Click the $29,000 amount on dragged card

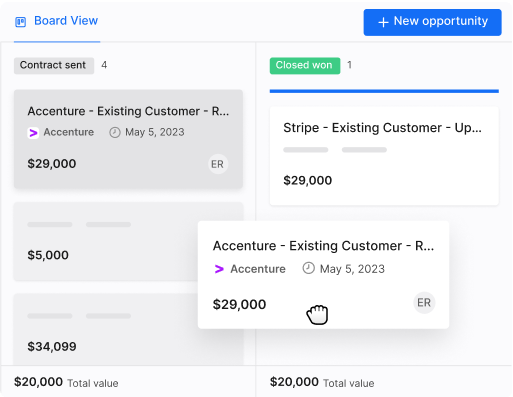[239, 304]
